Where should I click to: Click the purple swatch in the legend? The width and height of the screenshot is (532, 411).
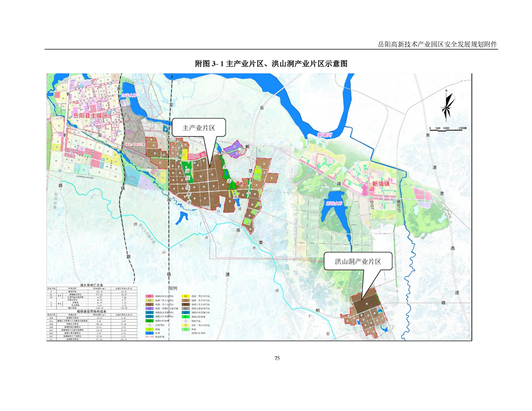tap(150, 308)
